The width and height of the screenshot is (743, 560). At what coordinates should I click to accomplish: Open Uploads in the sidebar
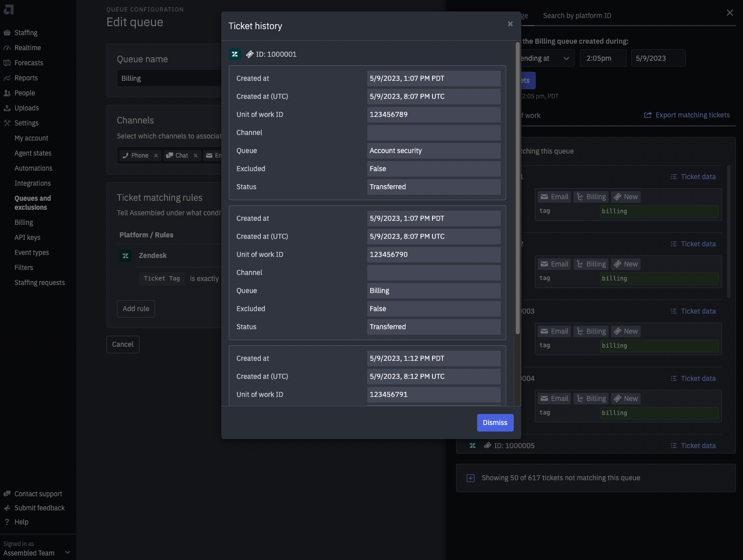click(x=27, y=108)
